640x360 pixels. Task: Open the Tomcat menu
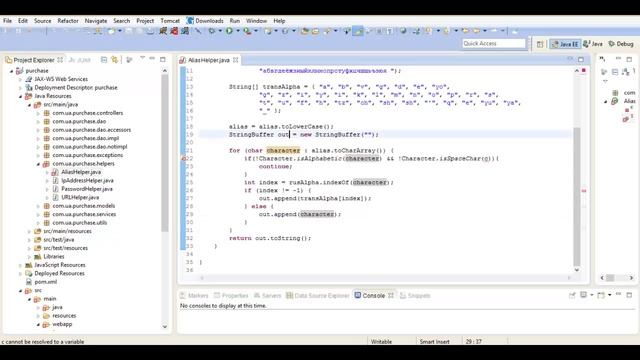tap(170, 20)
